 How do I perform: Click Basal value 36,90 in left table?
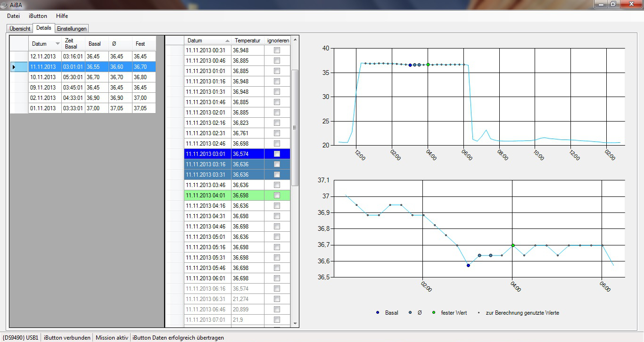pyautogui.click(x=97, y=98)
